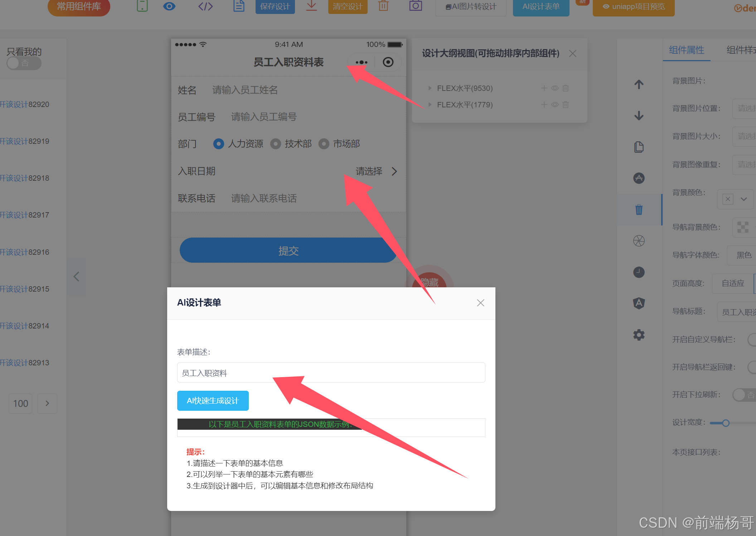Click the AI快速生成设计 button
Viewport: 756px width, 536px height.
point(213,401)
